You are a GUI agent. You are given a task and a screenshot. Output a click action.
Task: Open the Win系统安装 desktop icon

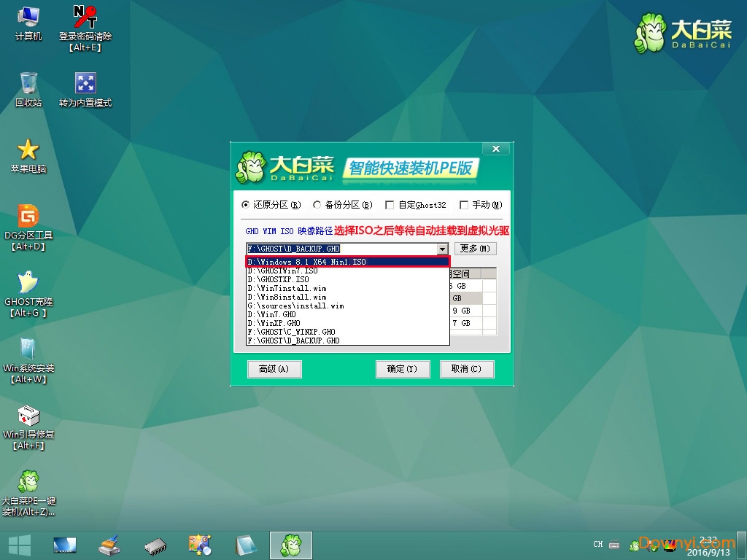point(28,349)
